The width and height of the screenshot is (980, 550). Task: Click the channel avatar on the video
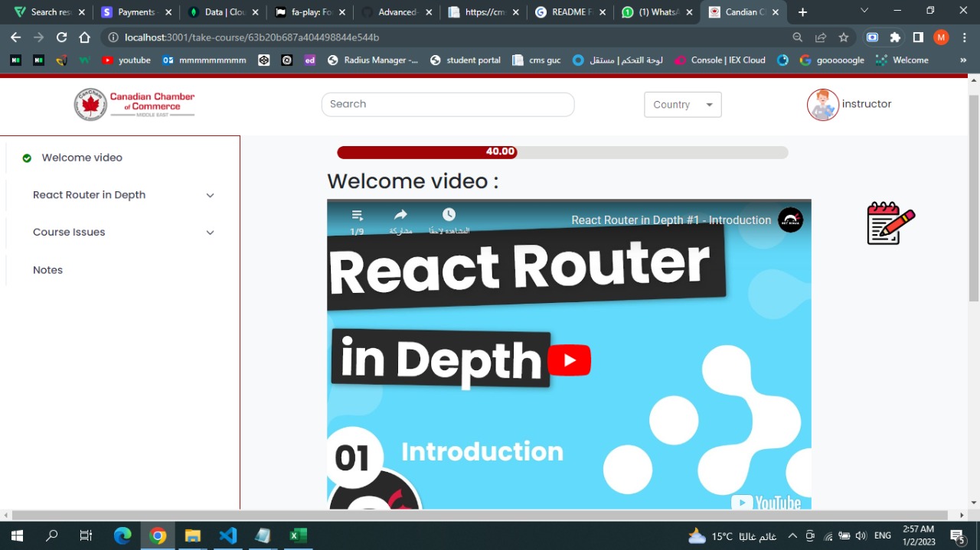point(790,220)
